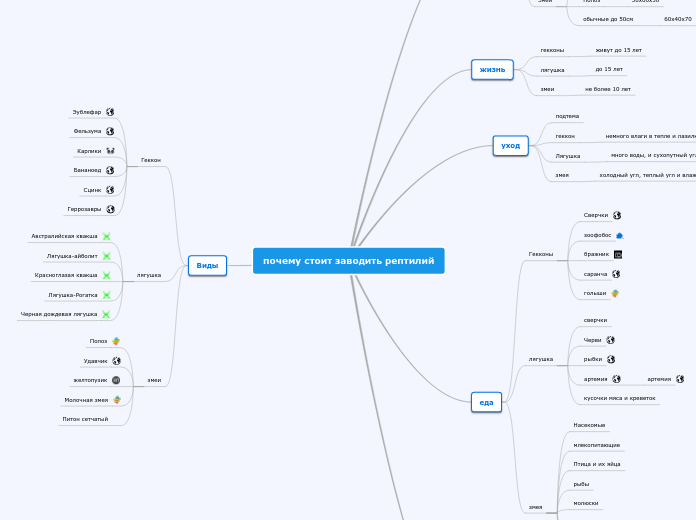Image resolution: width=696 pixels, height=520 pixels.
Task: Open the web link icon beside Эублефар
Action: [110, 112]
